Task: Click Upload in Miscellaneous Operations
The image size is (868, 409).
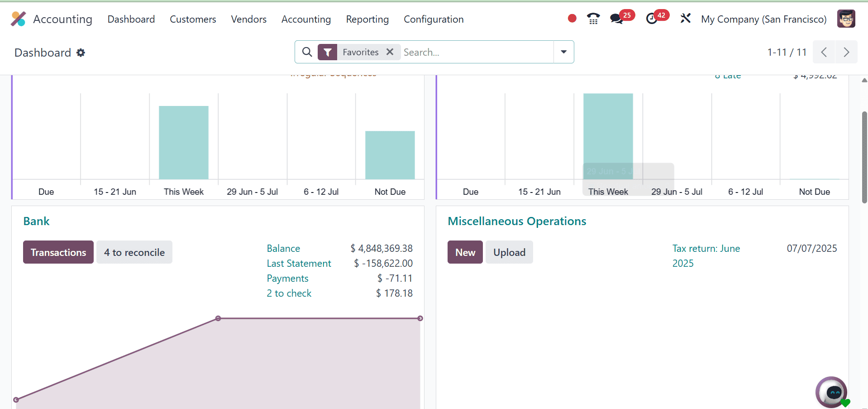Action: [x=509, y=252]
